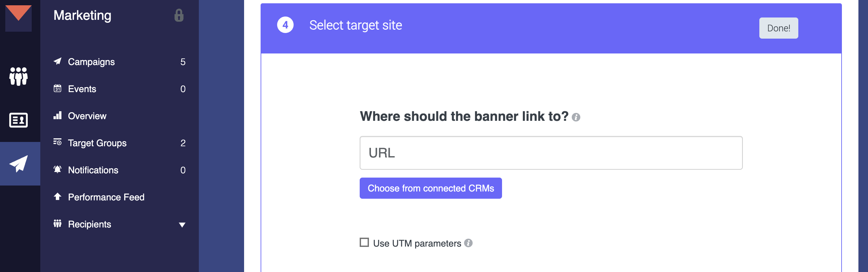Click the step 4 number badge

coord(285,25)
